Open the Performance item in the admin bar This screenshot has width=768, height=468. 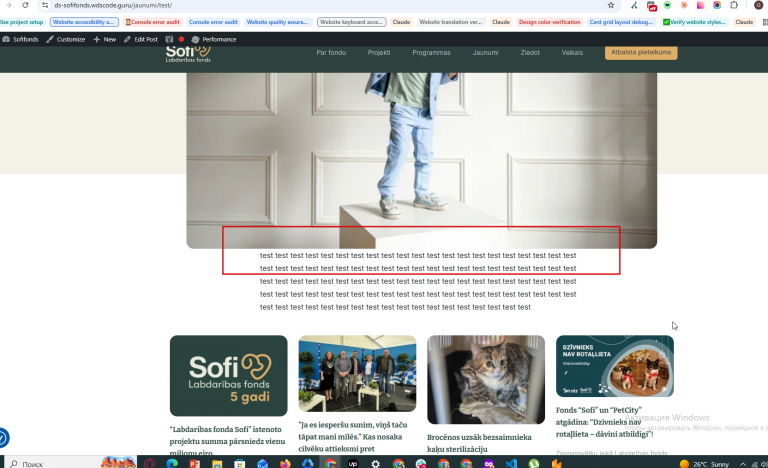(x=214, y=39)
